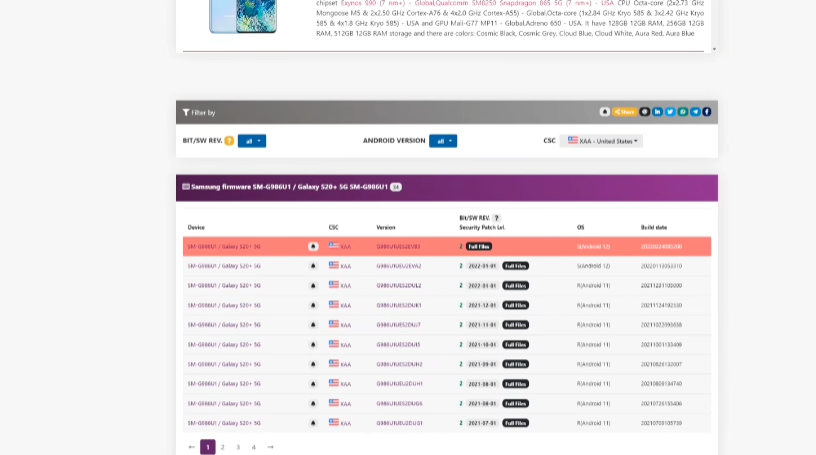This screenshot has height=455, width=816.
Task: Share via LinkedIn icon
Action: point(657,112)
